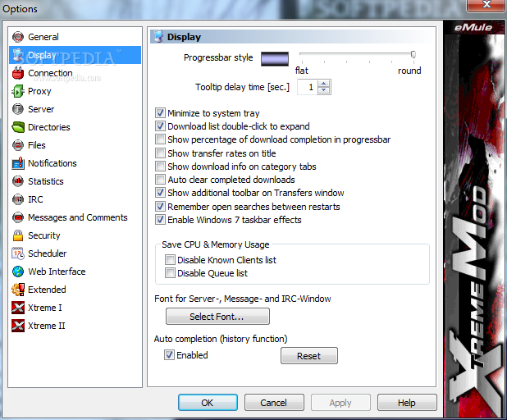This screenshot has height=420, width=507.
Task: Click the Notifications icon
Action: pos(18,163)
